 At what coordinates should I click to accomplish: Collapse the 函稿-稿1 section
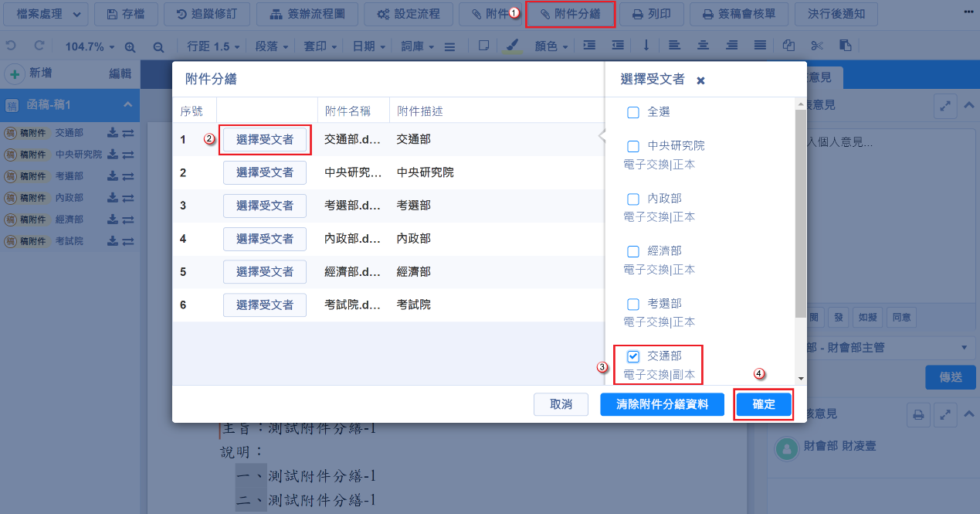(x=127, y=105)
